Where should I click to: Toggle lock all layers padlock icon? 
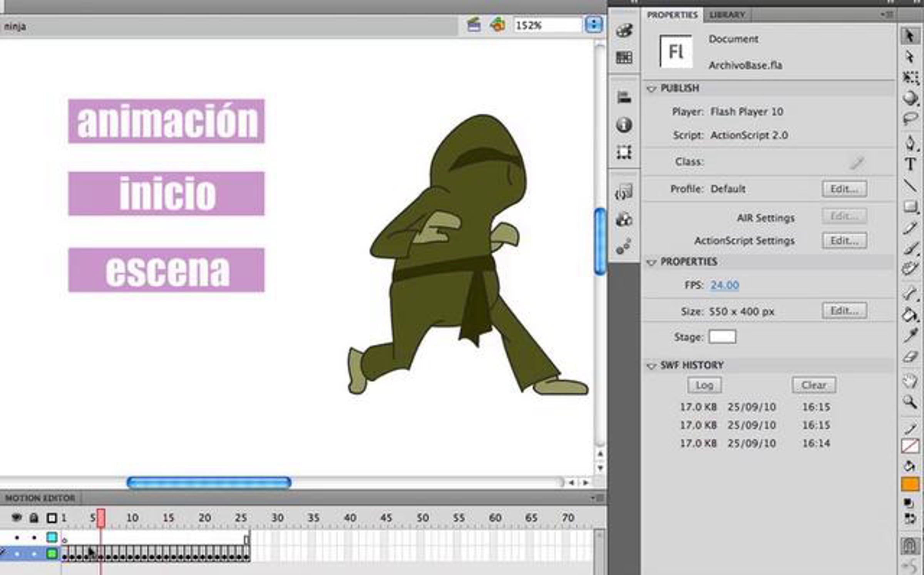coord(34,518)
